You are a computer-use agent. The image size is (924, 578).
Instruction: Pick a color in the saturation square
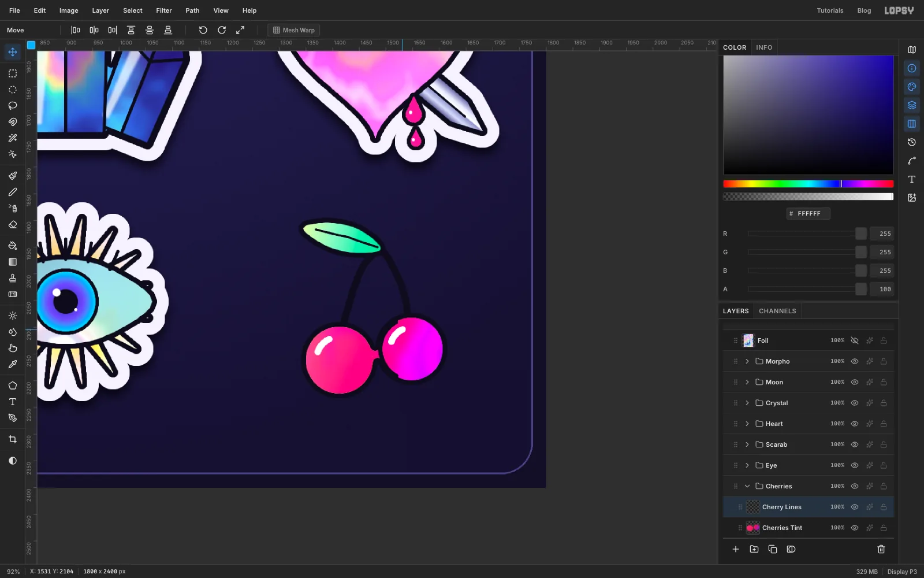[x=808, y=115]
